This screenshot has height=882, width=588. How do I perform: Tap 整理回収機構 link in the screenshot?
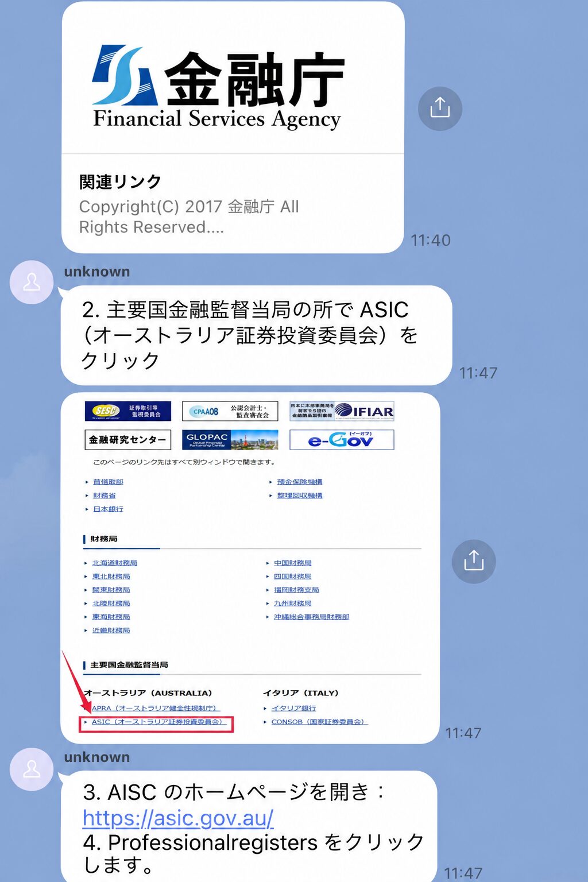[300, 496]
